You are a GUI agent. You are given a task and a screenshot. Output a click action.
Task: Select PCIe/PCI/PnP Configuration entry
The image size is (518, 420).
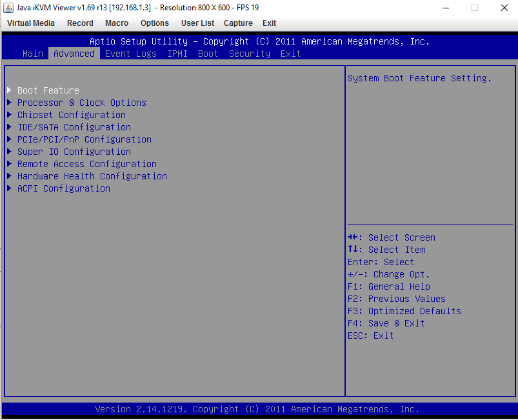(x=85, y=139)
